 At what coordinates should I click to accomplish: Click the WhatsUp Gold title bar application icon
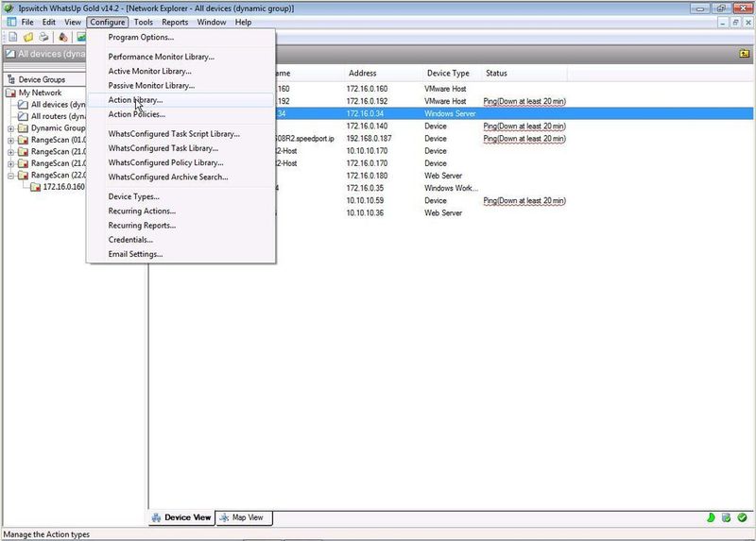(9, 8)
